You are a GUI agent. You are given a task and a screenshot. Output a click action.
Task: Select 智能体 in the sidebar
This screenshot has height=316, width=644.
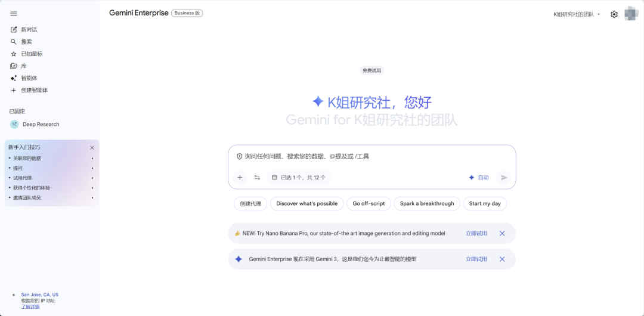point(29,78)
